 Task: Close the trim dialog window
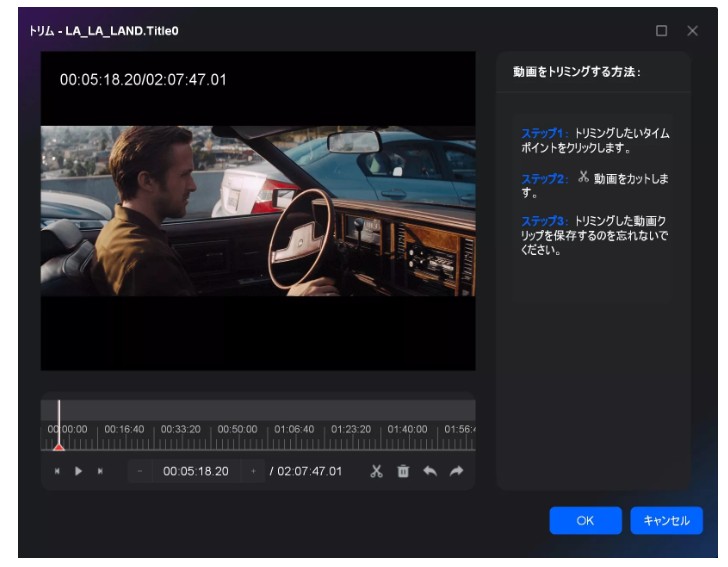coord(692,31)
